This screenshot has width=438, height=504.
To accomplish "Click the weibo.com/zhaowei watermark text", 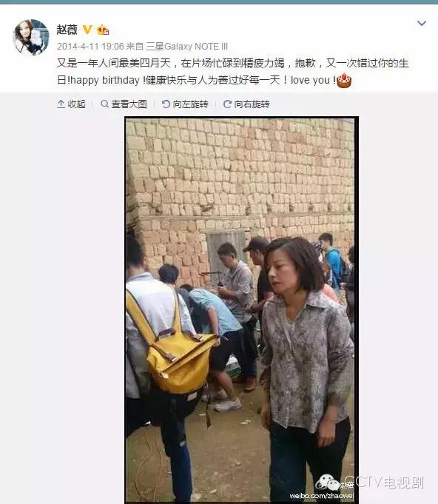I will (x=322, y=496).
